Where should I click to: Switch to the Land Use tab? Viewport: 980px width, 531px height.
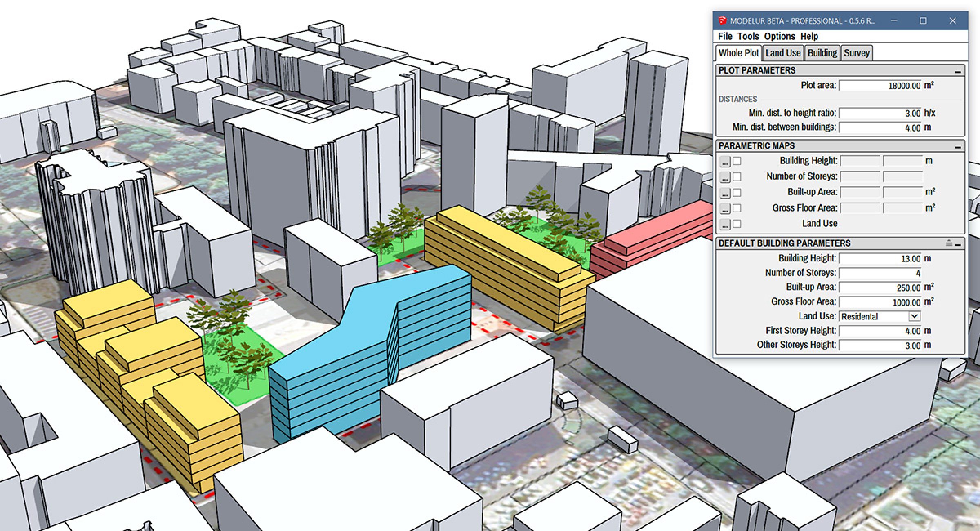click(x=782, y=53)
